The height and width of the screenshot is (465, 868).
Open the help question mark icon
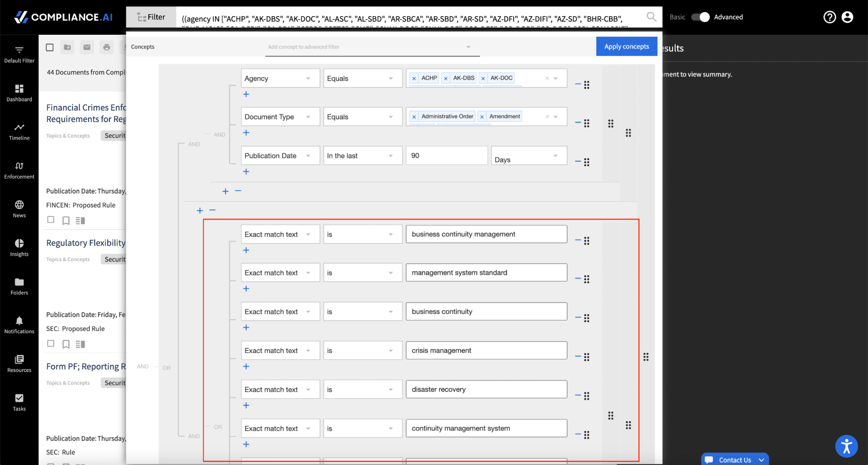click(x=829, y=17)
